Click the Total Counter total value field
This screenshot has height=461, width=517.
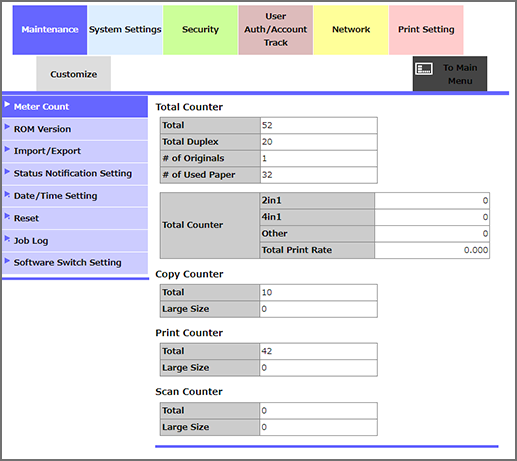319,125
